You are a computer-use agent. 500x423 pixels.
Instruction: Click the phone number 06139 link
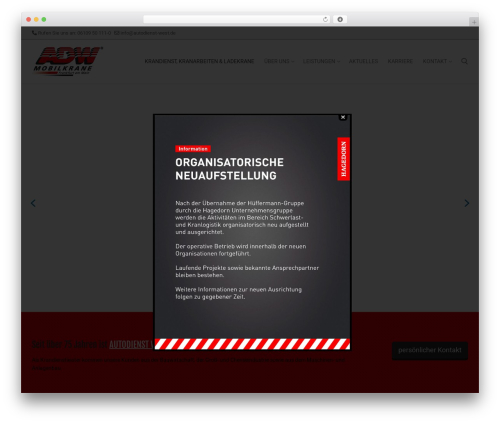coord(94,33)
